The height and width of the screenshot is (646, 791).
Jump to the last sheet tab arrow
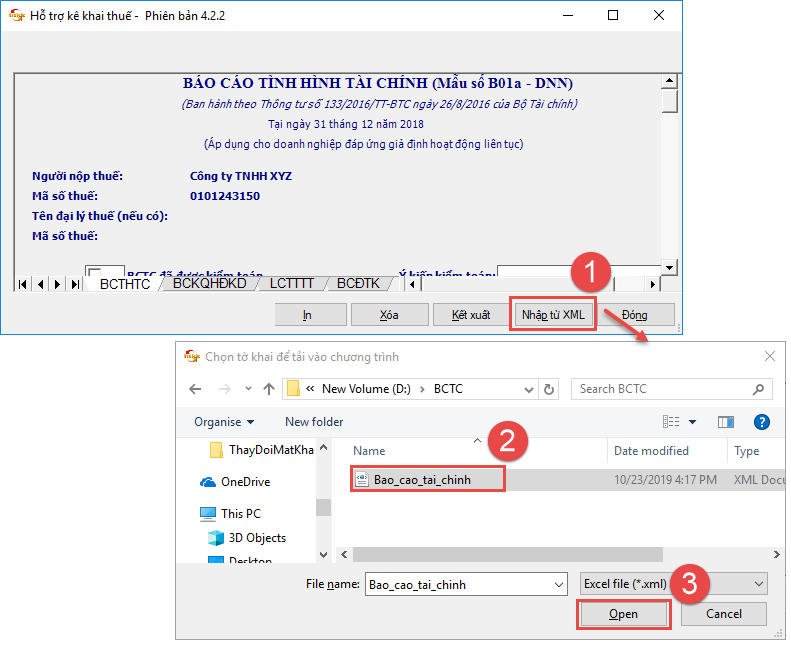75,284
